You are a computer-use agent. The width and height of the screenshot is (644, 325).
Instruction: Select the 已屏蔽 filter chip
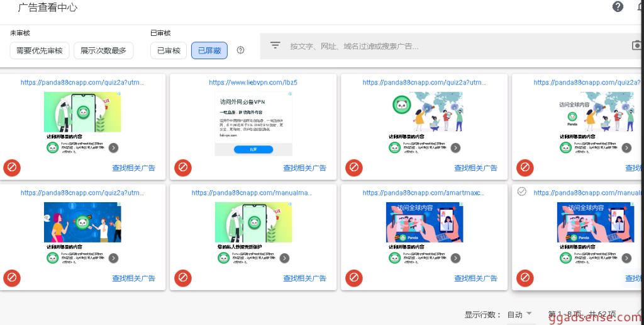pos(209,50)
